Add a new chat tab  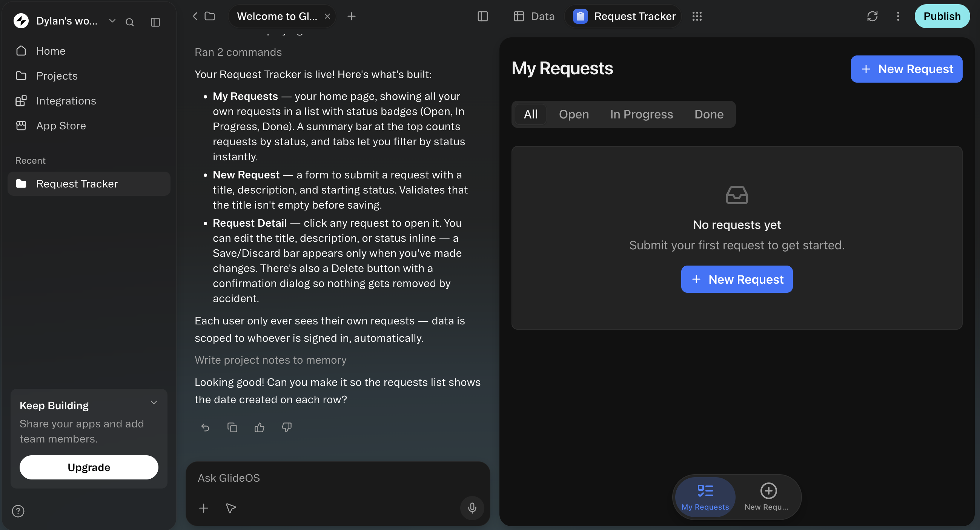(x=352, y=16)
